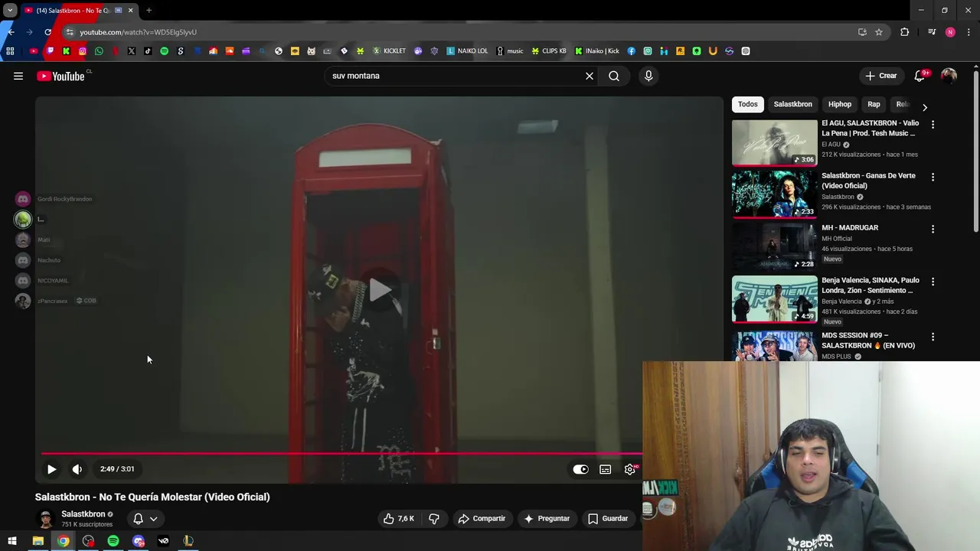Open a new browser tab
The width and height of the screenshot is (980, 551).
pyautogui.click(x=149, y=11)
